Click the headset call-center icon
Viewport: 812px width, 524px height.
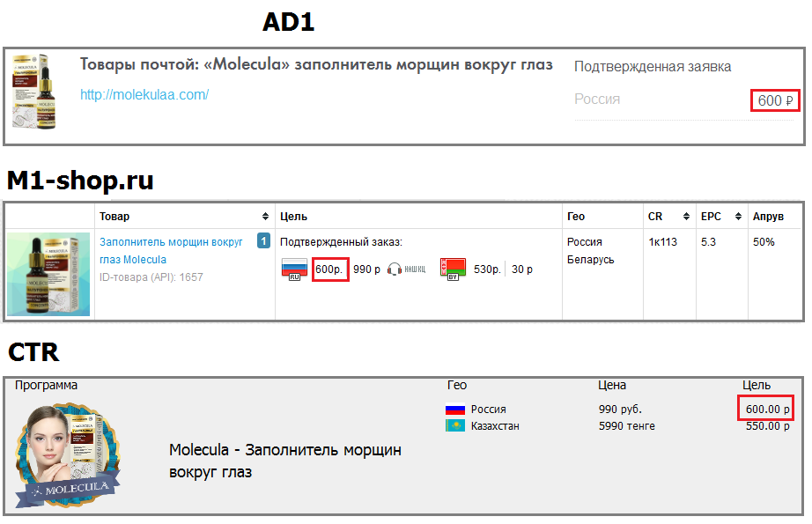[x=394, y=269]
